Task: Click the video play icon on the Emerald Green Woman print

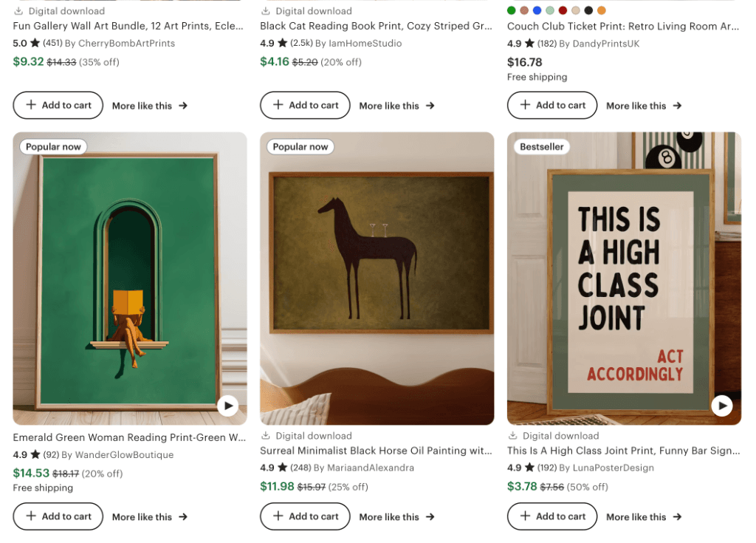Action: pyautogui.click(x=227, y=406)
